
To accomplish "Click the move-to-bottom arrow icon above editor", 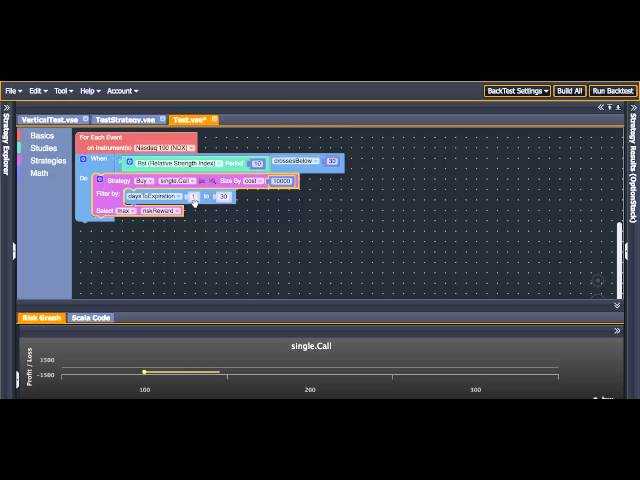I will tap(618, 107).
